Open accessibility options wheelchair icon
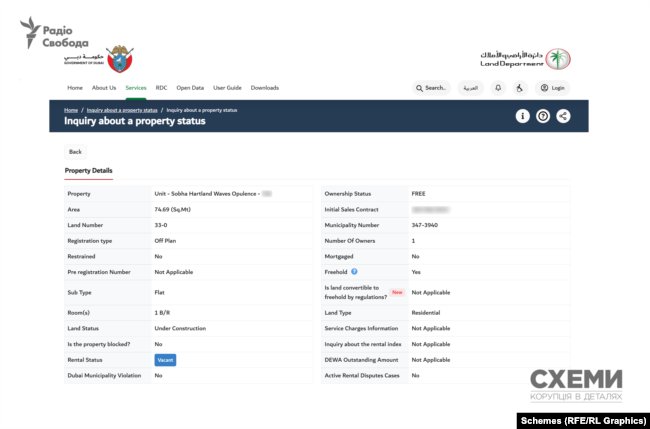The width and height of the screenshot is (650, 429). (x=519, y=88)
